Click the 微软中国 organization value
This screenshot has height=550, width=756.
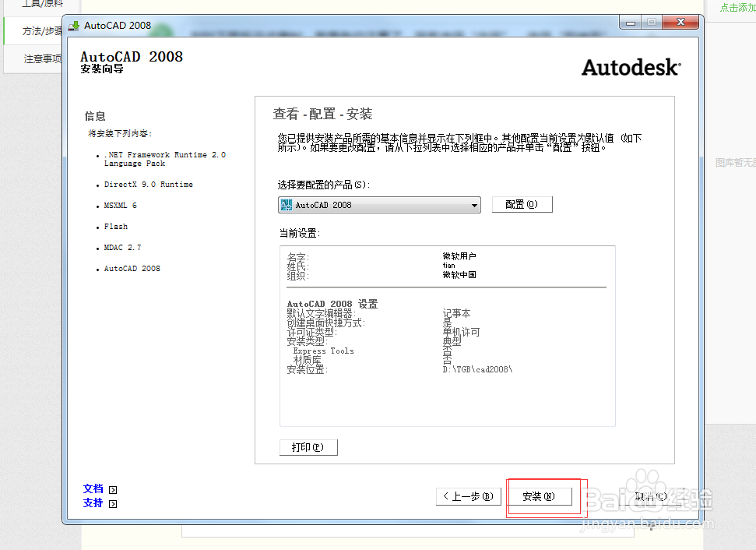click(x=459, y=274)
